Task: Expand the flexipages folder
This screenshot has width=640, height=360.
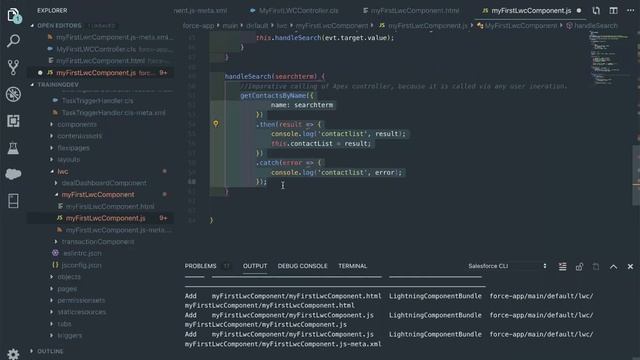Action: click(73, 148)
